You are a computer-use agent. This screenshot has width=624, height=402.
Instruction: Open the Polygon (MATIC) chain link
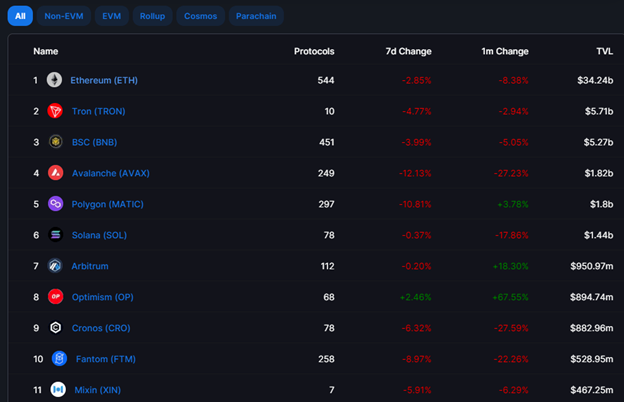[107, 204]
